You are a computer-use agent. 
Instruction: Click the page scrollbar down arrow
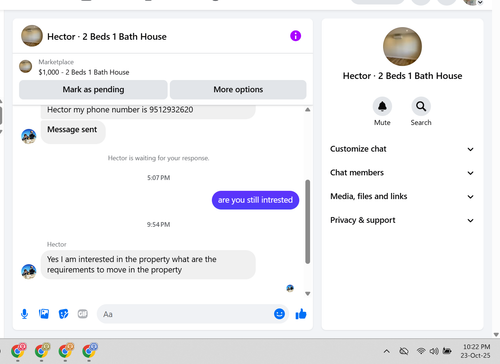(496, 334)
